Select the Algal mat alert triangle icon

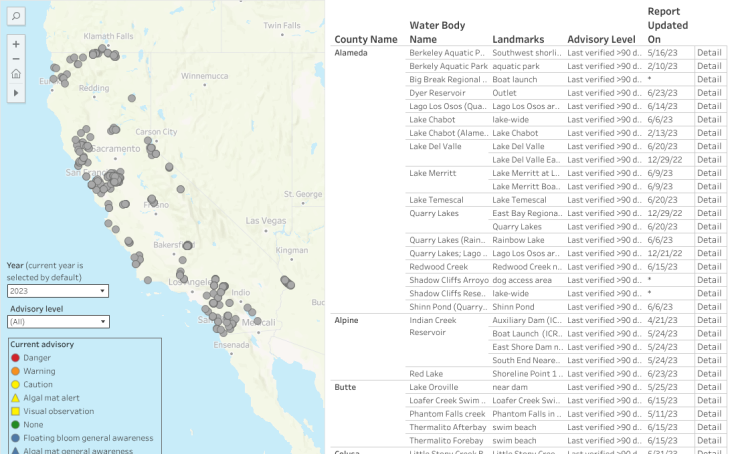point(15,398)
